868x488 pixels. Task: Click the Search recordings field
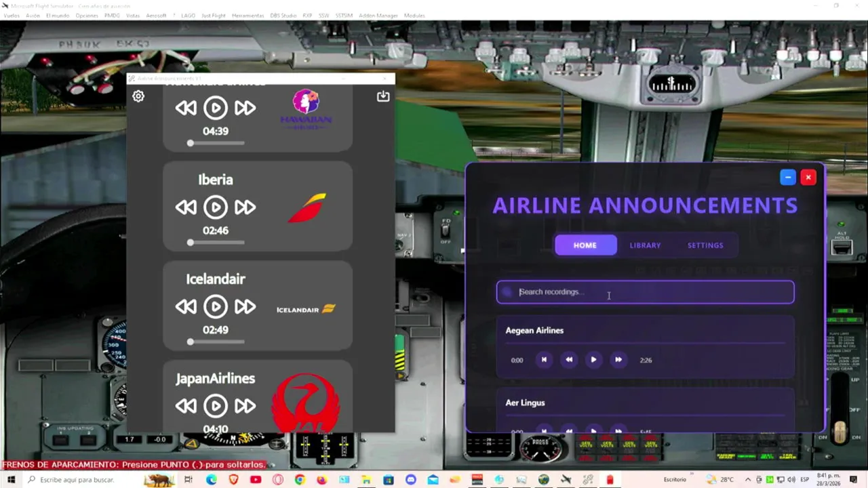[645, 292]
